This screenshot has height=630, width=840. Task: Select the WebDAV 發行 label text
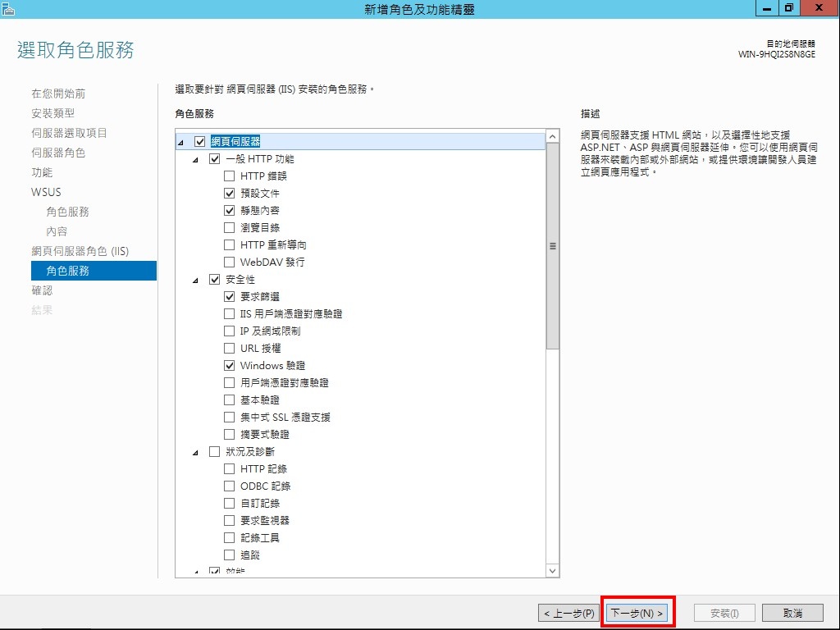[272, 262]
